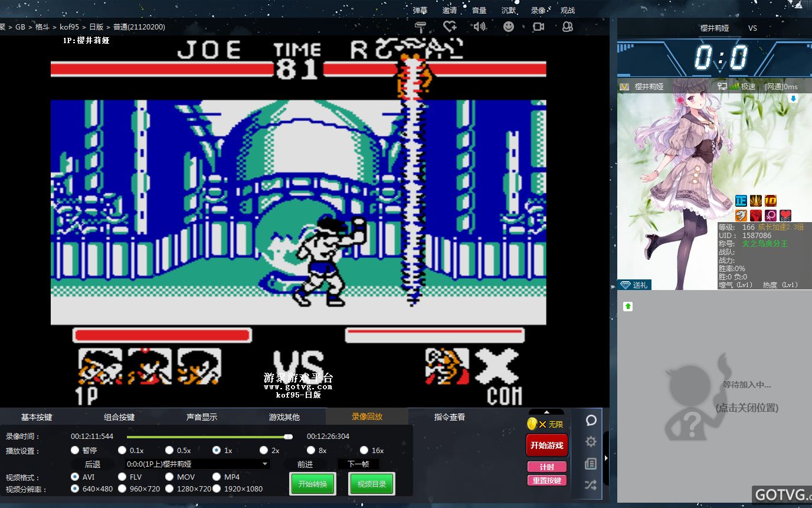Select 0.1x playback speed

pyautogui.click(x=122, y=450)
